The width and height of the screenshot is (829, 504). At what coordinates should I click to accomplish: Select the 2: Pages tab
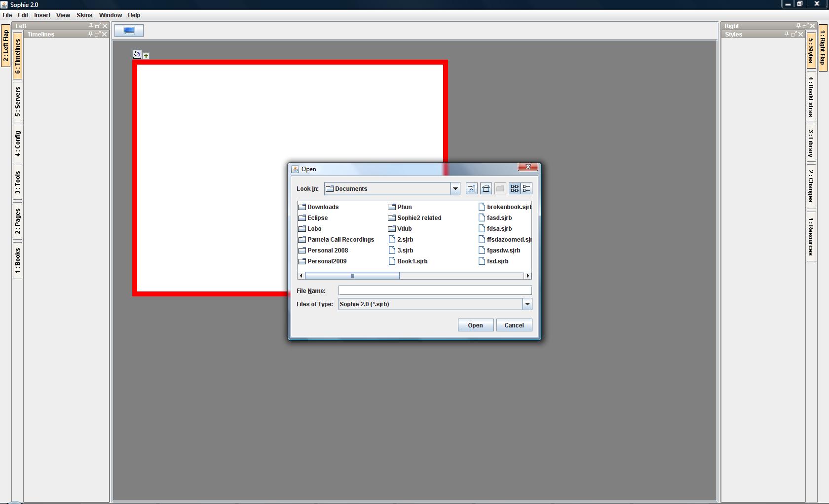[x=17, y=221]
